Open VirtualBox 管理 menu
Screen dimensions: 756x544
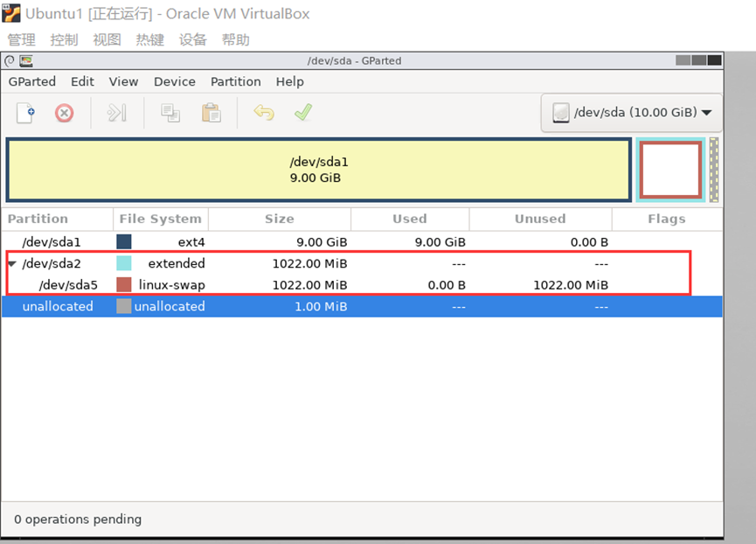click(x=21, y=39)
